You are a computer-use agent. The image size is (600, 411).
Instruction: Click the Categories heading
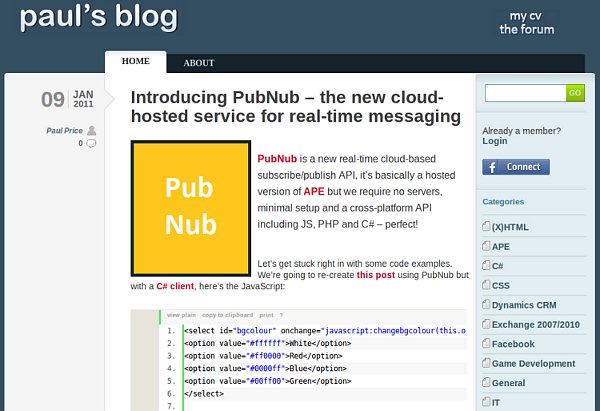pyautogui.click(x=503, y=202)
